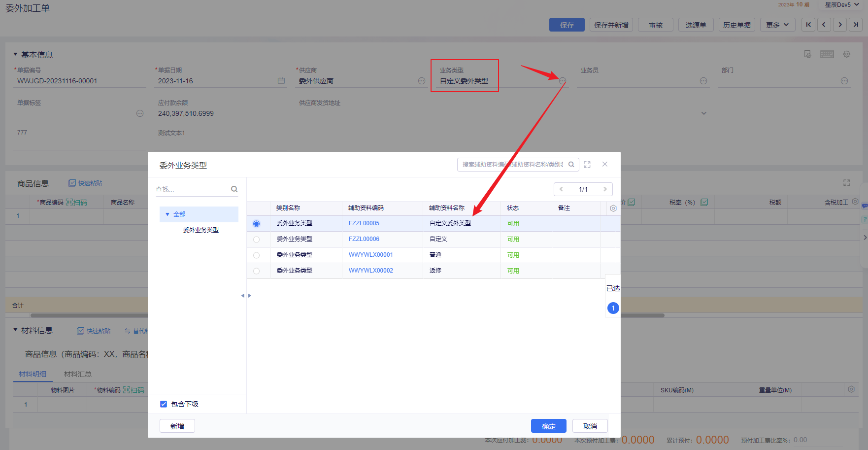Click dialog top search input field

click(512, 165)
